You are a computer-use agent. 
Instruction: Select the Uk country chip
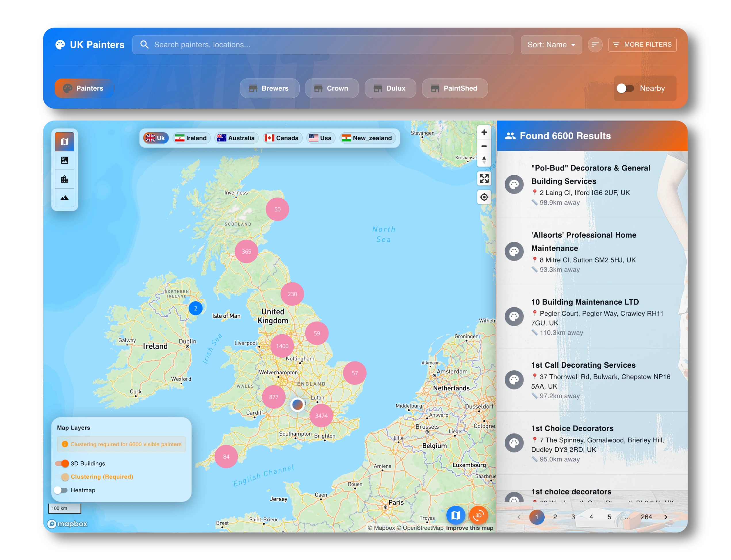coord(156,138)
